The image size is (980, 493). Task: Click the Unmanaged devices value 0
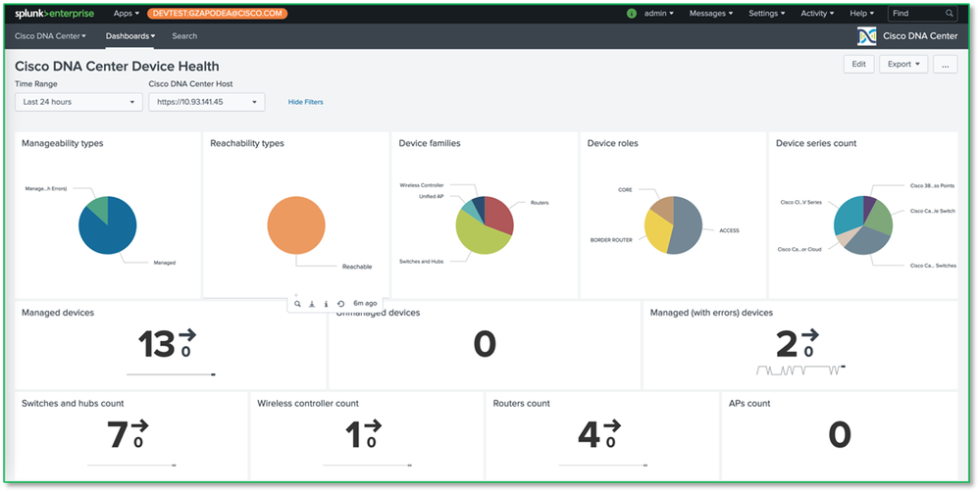pyautogui.click(x=485, y=344)
